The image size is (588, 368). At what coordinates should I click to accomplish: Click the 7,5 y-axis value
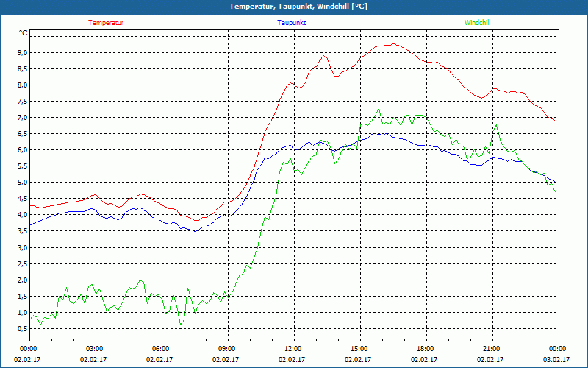click(x=24, y=102)
